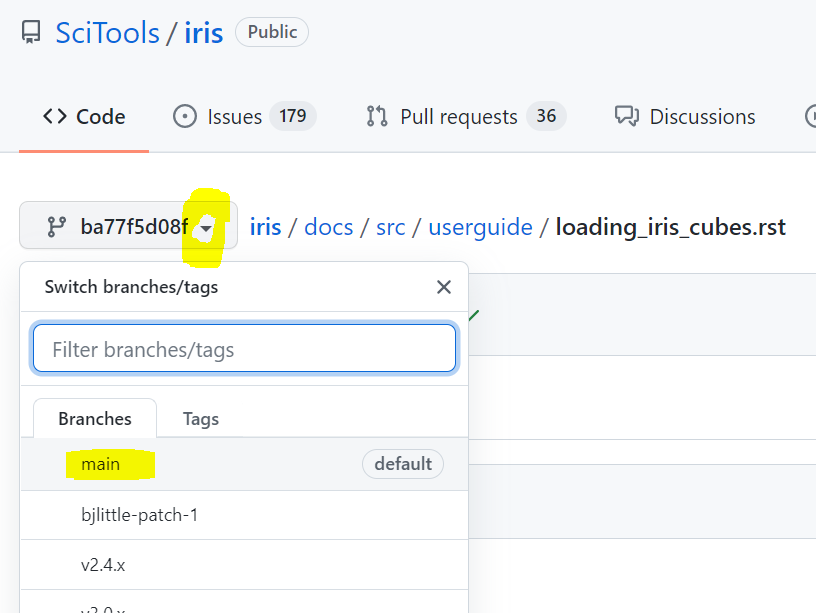Click the Issues count badge showing 179
The width and height of the screenshot is (816, 613).
point(292,117)
